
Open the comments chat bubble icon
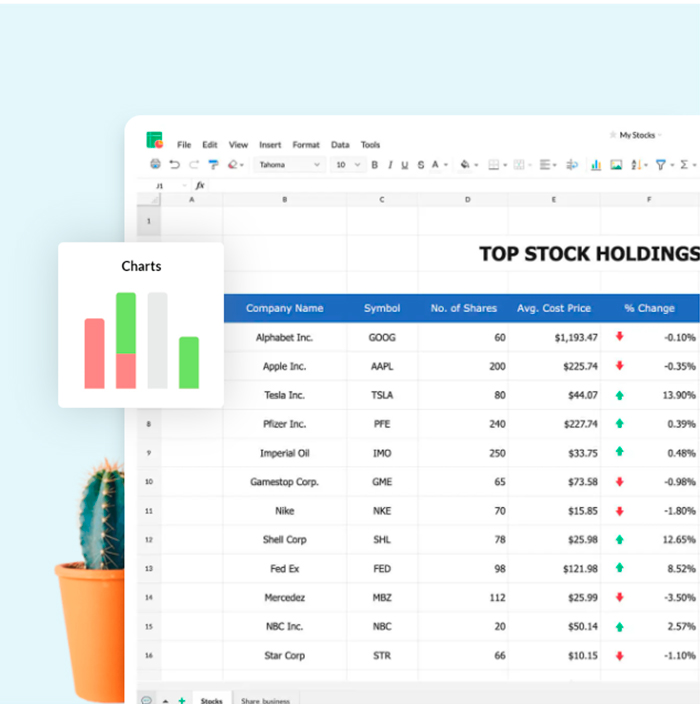[146, 700]
